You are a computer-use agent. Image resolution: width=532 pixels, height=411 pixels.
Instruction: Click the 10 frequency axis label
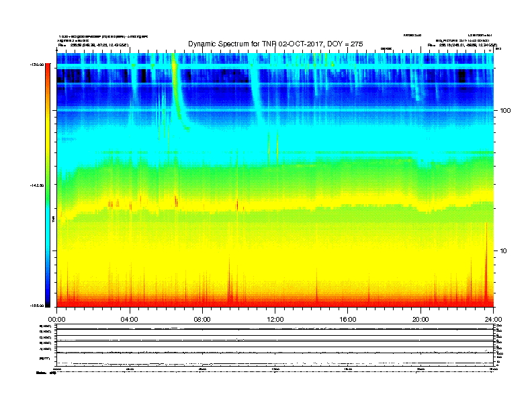pyautogui.click(x=504, y=251)
